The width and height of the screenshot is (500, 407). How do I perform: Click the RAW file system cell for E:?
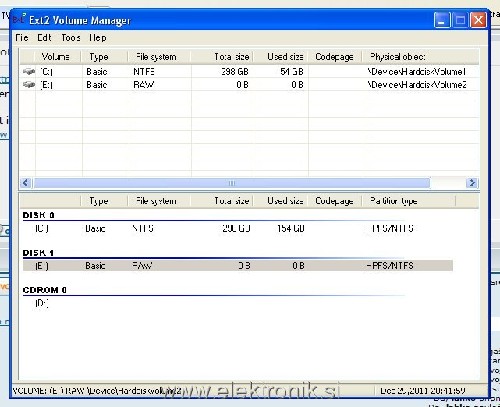click(144, 85)
